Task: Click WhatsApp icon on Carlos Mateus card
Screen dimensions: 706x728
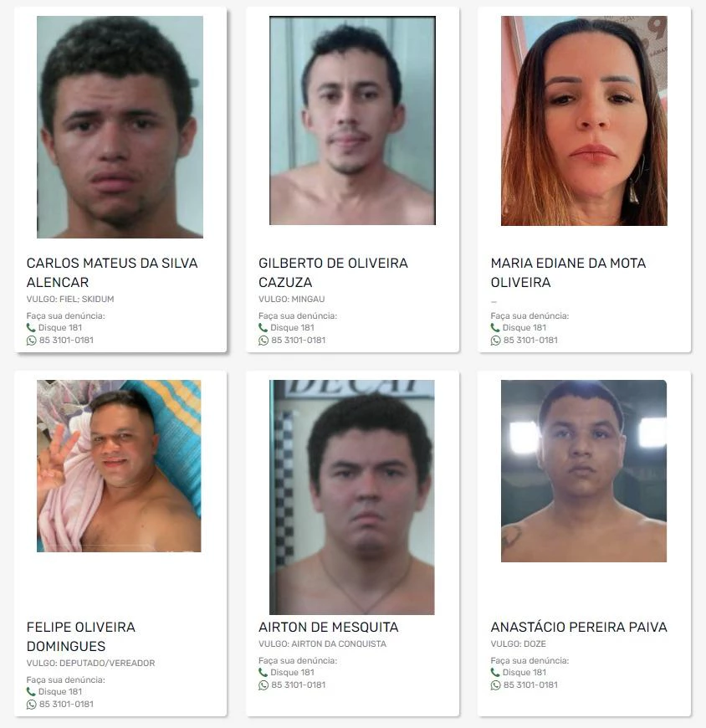Action: (x=31, y=341)
